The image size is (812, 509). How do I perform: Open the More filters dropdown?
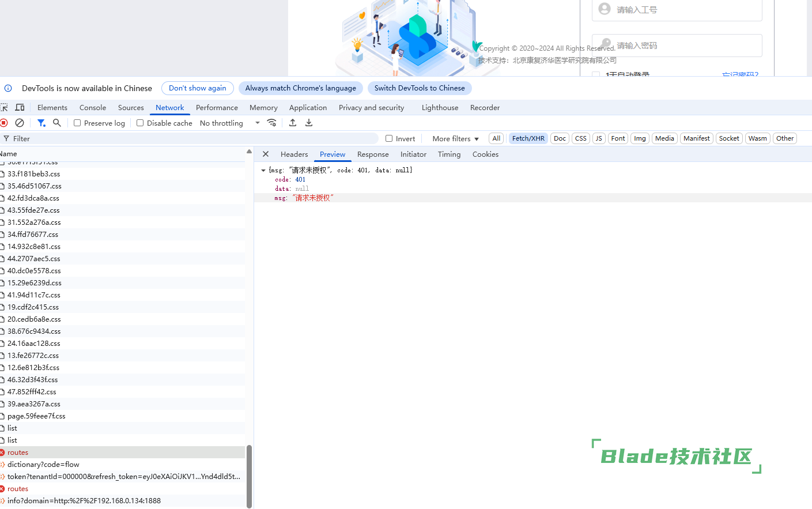pos(456,138)
